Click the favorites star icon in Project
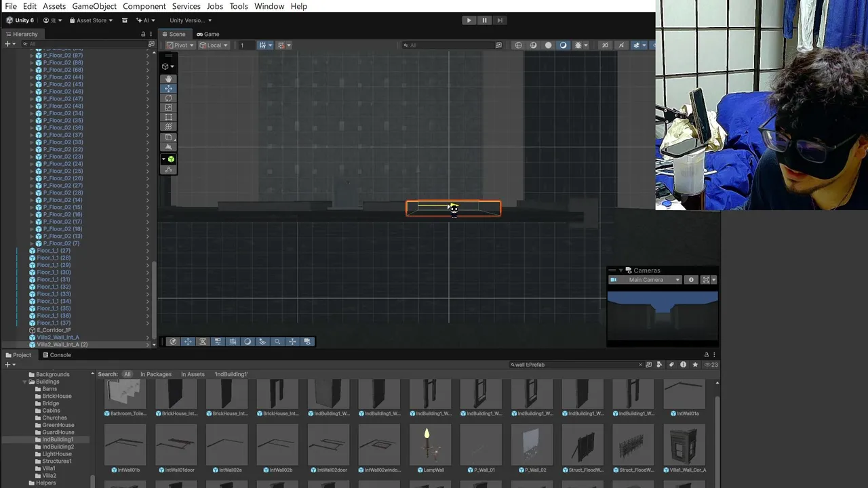Viewport: 868px width, 488px height. coord(695,365)
